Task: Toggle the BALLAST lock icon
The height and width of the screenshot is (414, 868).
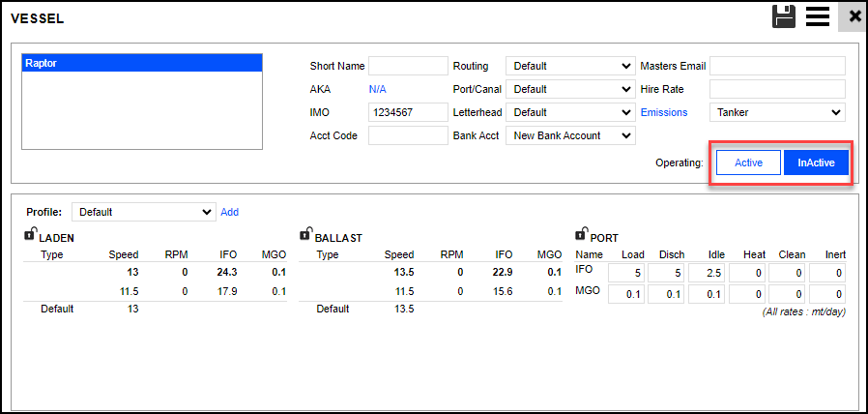Action: (x=306, y=234)
